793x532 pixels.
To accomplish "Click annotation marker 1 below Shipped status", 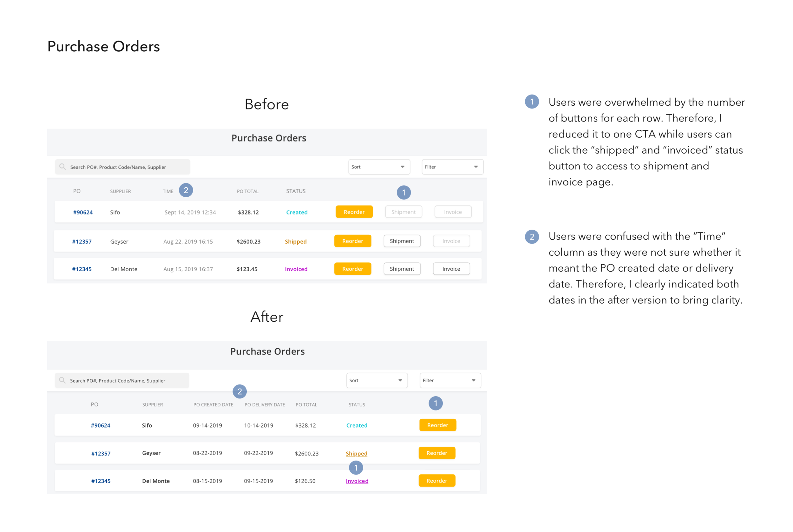I will pyautogui.click(x=356, y=468).
